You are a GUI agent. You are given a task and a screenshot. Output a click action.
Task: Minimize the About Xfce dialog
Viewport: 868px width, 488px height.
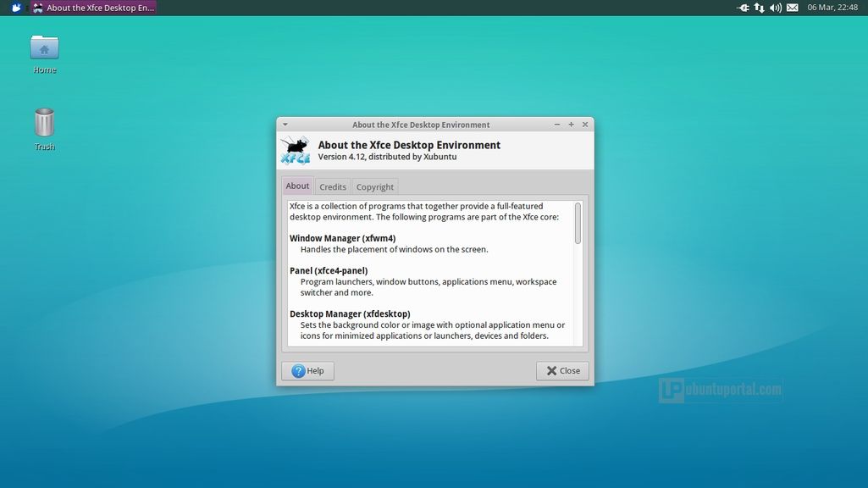pyautogui.click(x=557, y=125)
